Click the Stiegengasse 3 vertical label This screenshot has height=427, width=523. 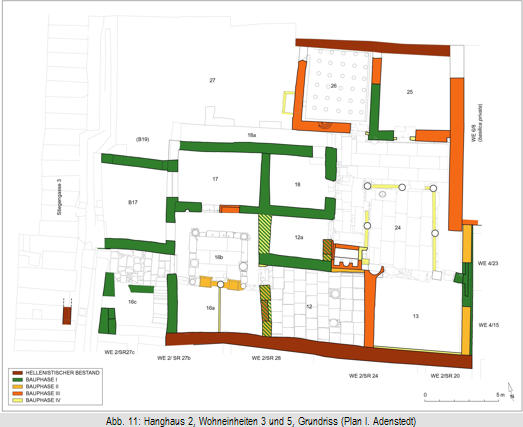click(x=59, y=197)
